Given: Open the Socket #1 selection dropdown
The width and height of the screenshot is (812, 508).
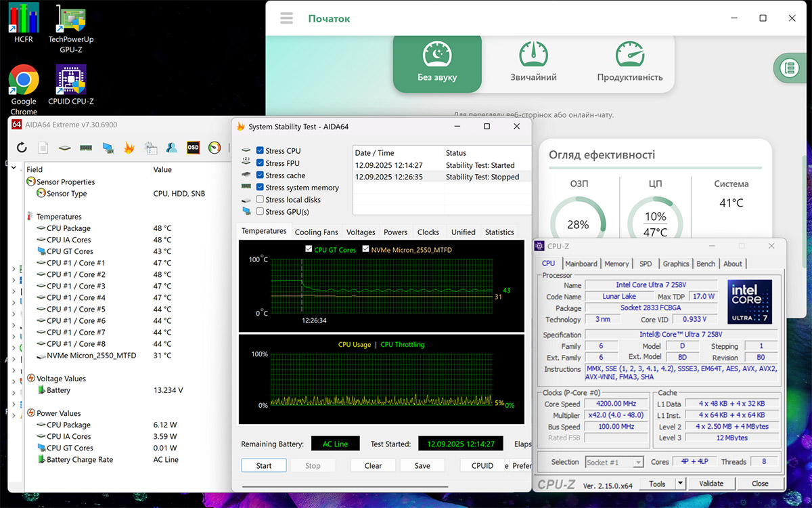Looking at the screenshot, I should [614, 462].
